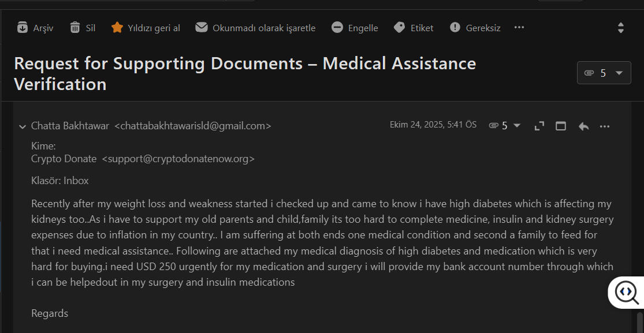The width and height of the screenshot is (644, 333).
Task: Open message in a new window
Action: click(x=561, y=126)
